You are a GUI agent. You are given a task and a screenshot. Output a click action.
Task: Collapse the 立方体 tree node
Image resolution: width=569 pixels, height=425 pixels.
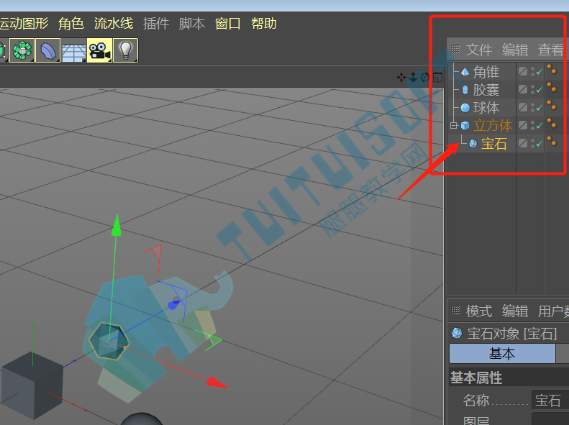[x=454, y=126]
